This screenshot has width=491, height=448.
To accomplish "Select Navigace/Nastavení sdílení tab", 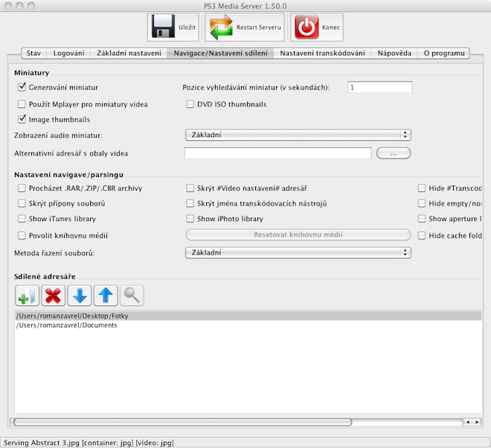I will point(220,53).
